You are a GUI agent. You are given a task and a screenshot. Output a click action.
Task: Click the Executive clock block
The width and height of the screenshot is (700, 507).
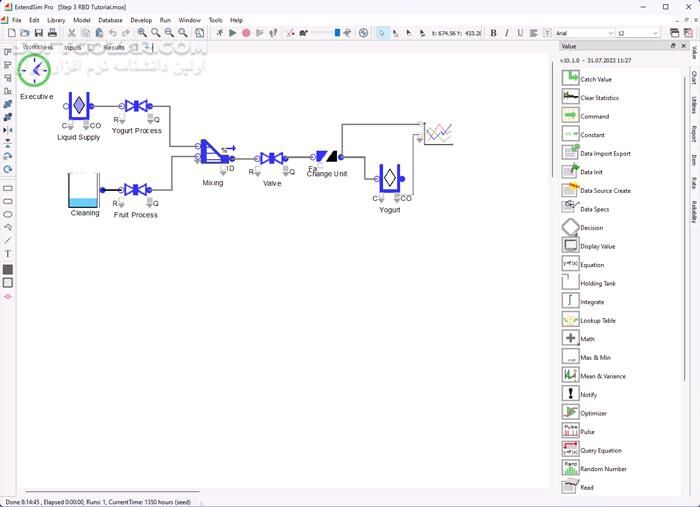click(34, 71)
